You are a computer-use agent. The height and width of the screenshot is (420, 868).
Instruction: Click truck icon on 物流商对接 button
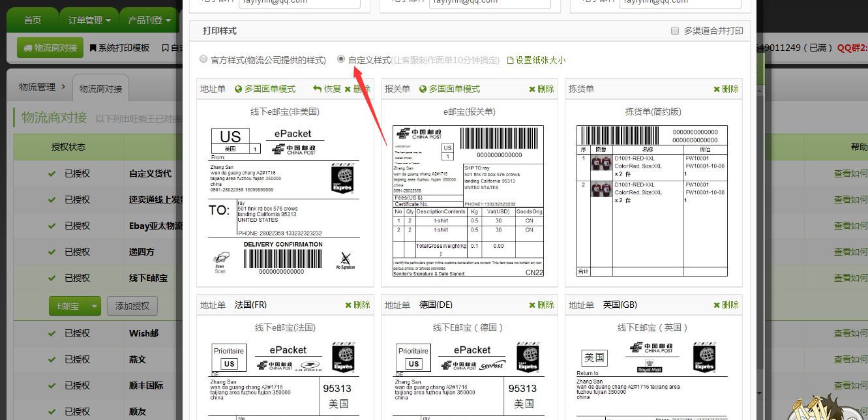click(x=28, y=48)
